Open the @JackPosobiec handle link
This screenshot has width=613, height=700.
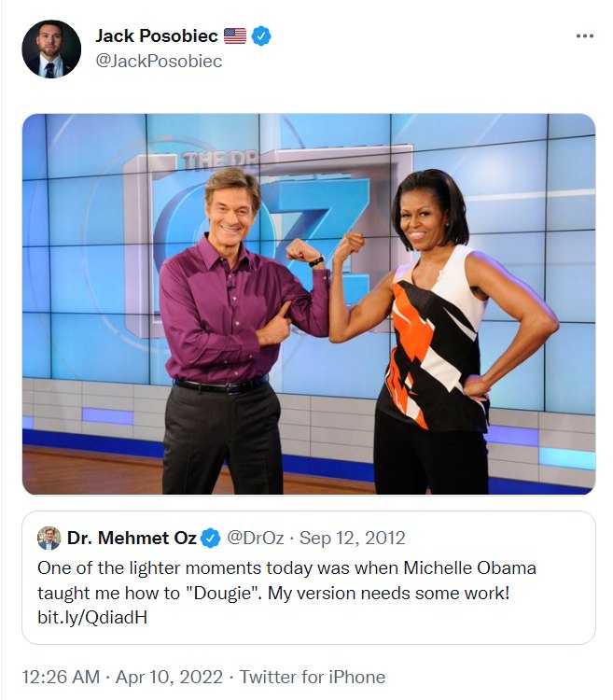point(159,62)
